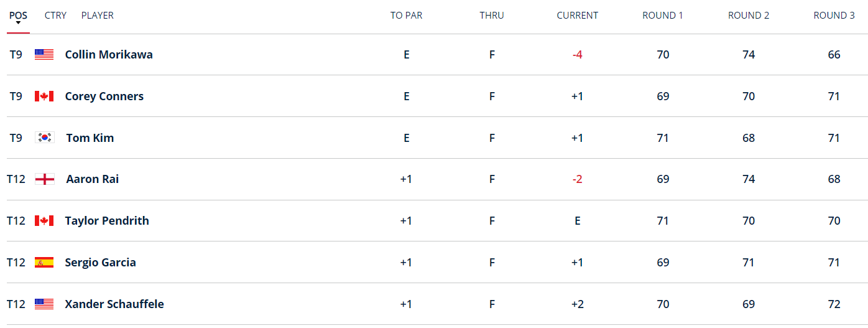Click Aaron Rai's red -2 current score
This screenshot has height=328, width=868.
pyautogui.click(x=577, y=179)
